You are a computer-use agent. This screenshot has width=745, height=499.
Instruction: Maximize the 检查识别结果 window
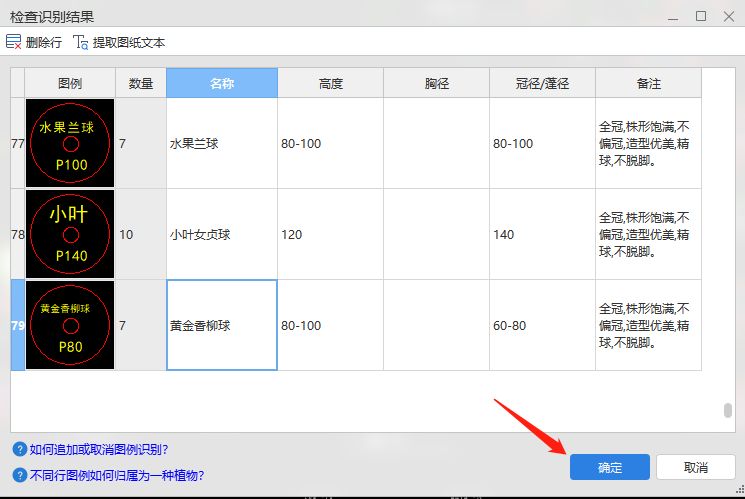(701, 17)
